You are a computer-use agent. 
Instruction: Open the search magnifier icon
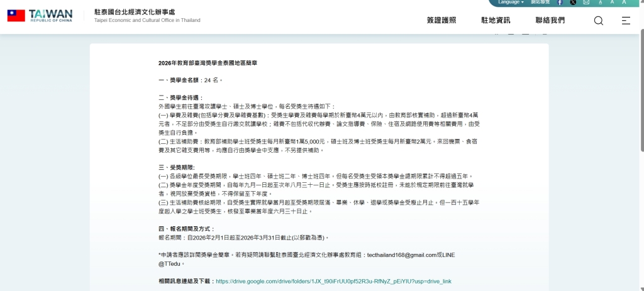[598, 20]
